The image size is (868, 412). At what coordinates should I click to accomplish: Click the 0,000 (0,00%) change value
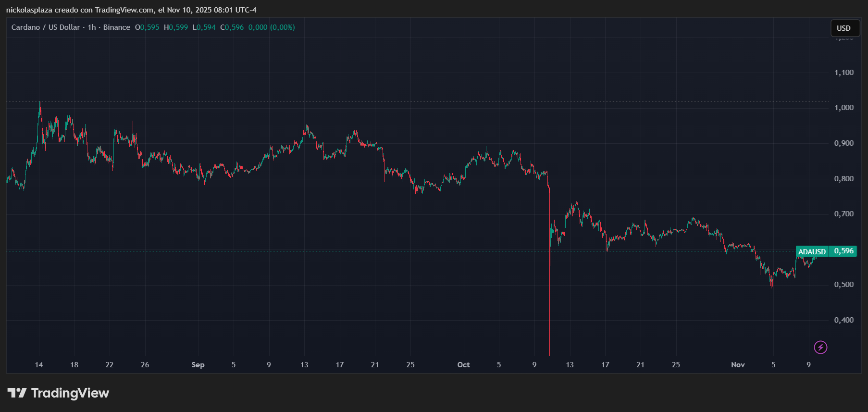coord(272,27)
